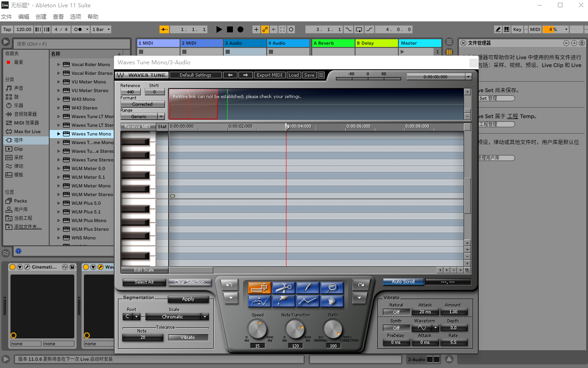
Task: Open the redo history dropdown arrow
Action: click(x=361, y=298)
